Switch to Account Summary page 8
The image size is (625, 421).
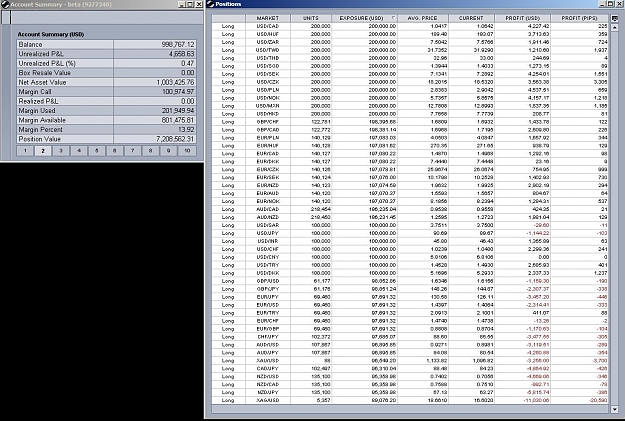click(151, 151)
